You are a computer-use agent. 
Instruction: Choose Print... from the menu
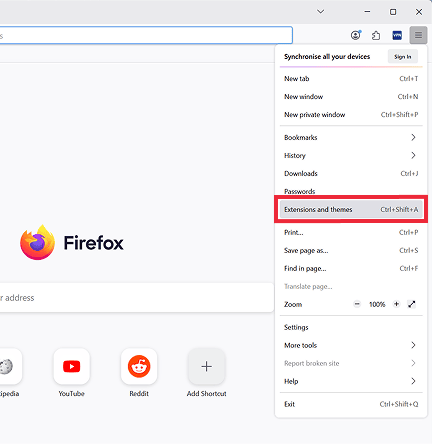[351, 232]
